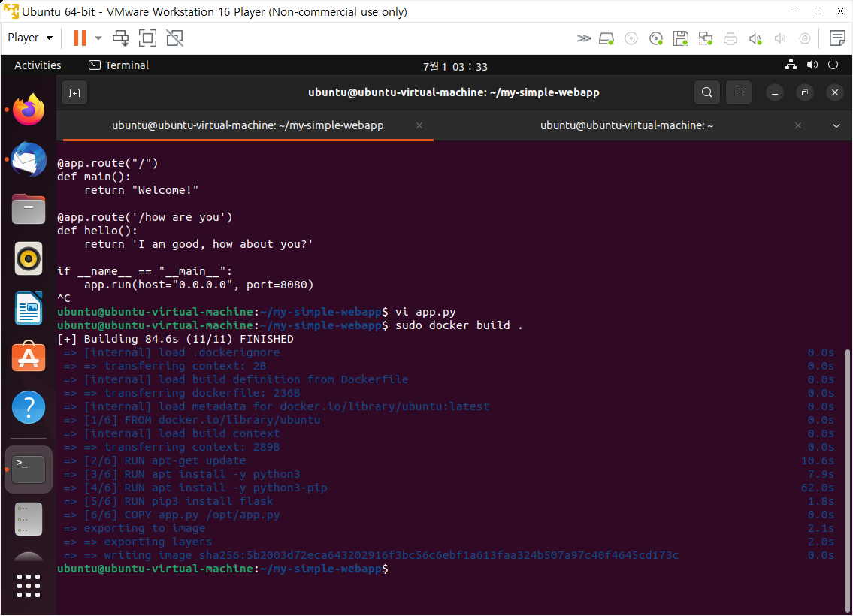This screenshot has height=616, width=853.
Task: Open the Files manager from the dock
Action: 29,209
